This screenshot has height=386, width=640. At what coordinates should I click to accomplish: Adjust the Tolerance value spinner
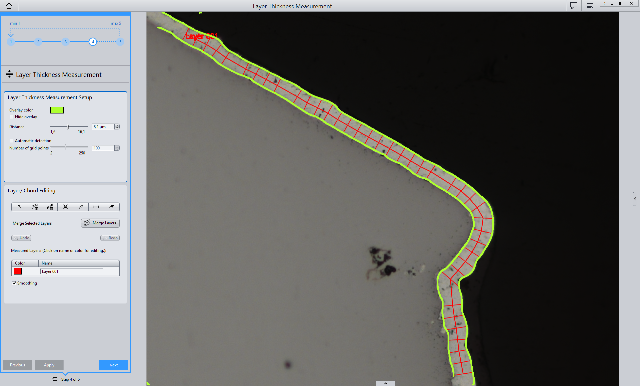(117, 126)
